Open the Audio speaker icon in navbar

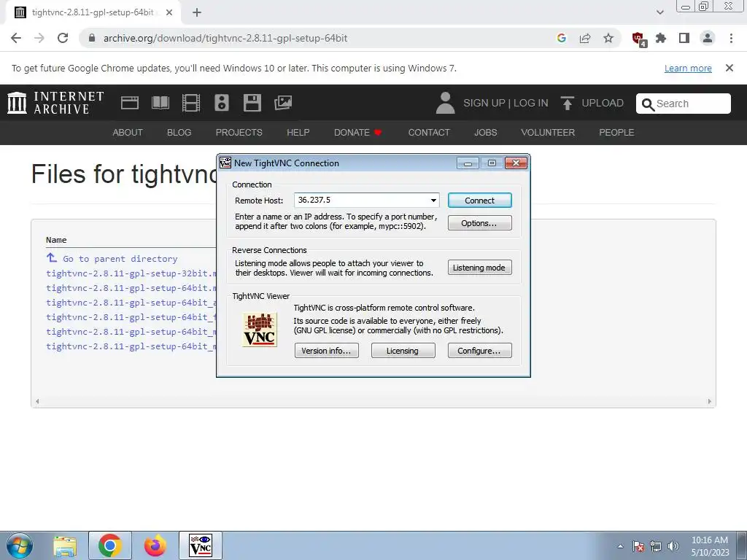[222, 103]
